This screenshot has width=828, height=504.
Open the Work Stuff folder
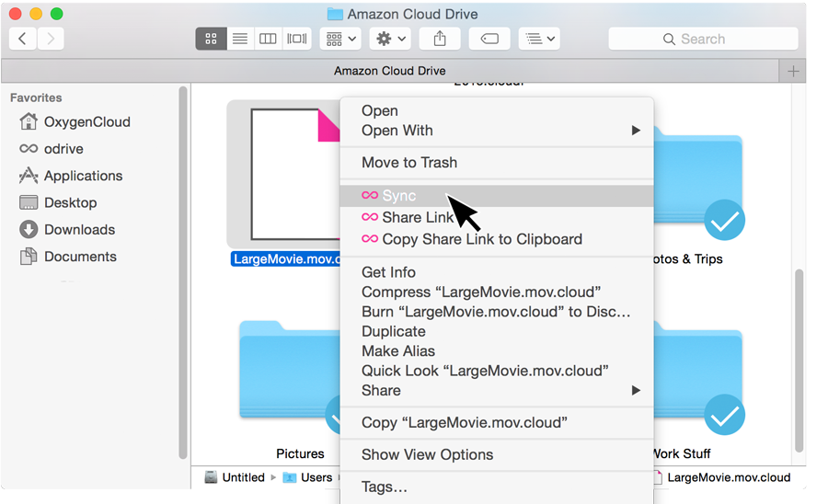[x=698, y=377]
